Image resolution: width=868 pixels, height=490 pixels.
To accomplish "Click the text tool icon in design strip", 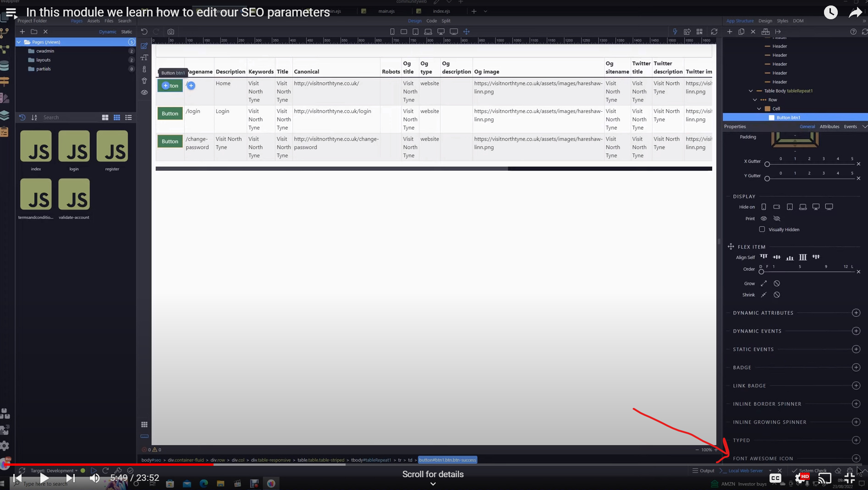I will tap(144, 58).
